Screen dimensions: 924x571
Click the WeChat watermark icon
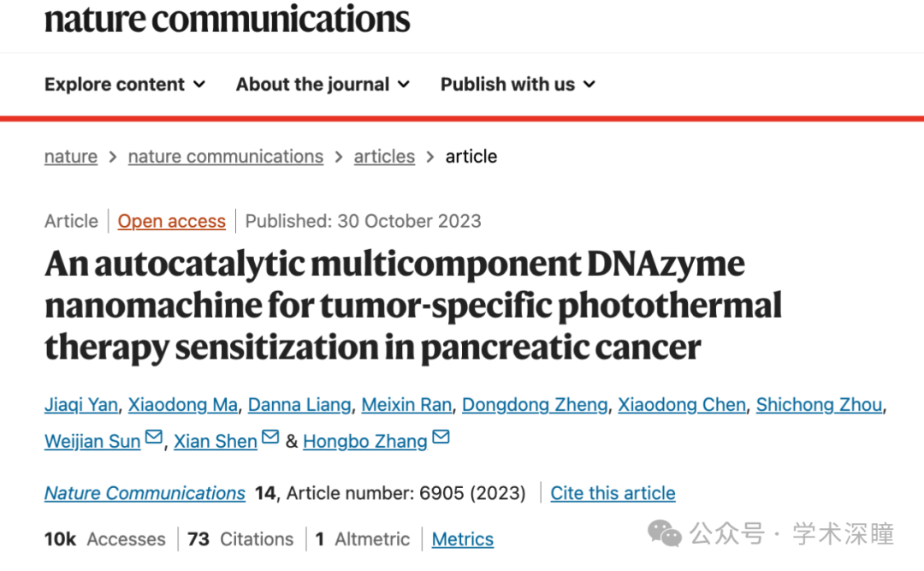click(665, 534)
